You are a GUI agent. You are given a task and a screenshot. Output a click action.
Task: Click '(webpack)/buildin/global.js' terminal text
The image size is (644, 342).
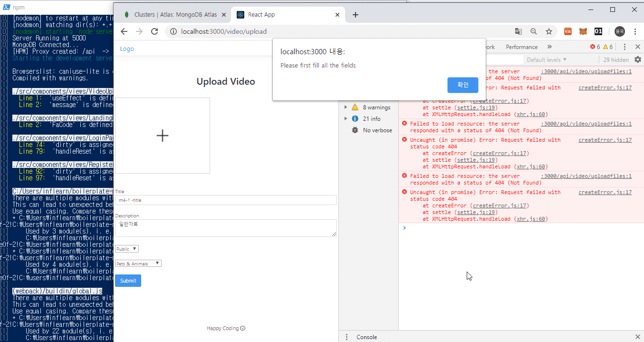[x=57, y=291]
